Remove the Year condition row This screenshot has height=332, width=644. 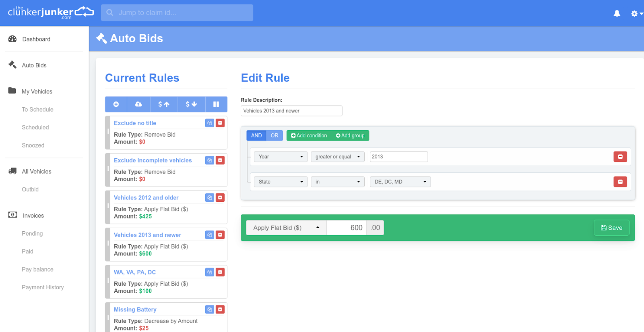620,157
